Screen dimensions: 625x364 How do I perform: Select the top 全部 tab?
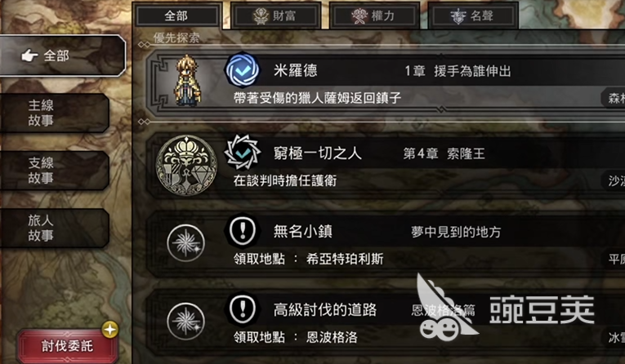177,16
